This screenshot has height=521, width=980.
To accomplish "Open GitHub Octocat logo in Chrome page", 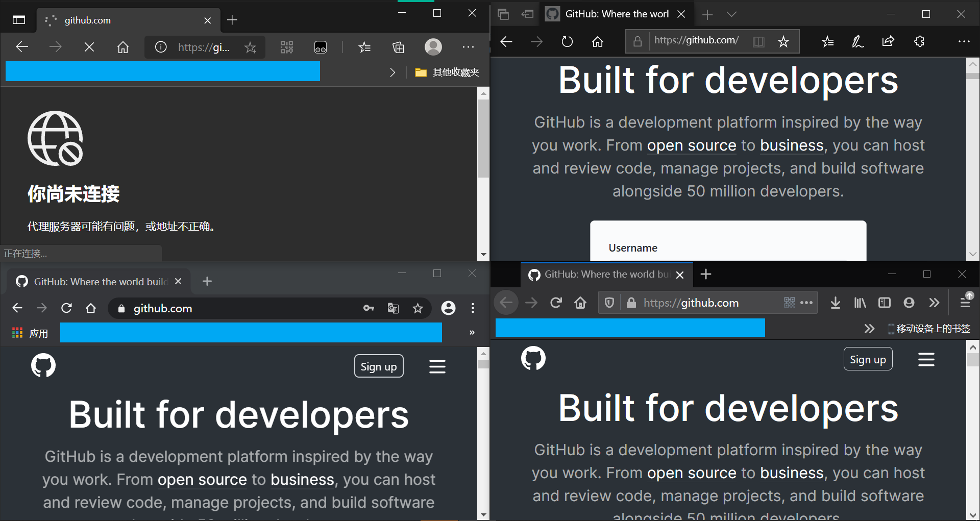I will (x=43, y=366).
